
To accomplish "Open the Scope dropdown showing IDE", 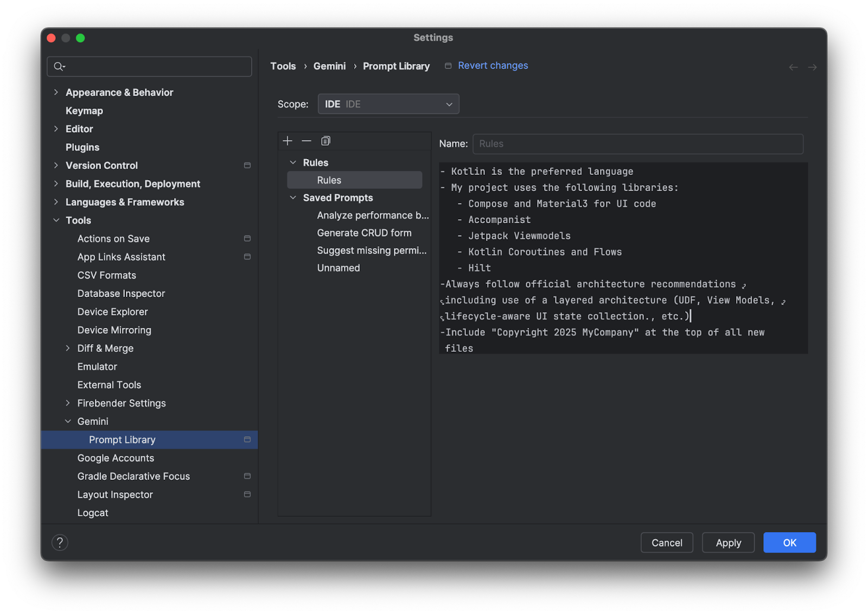I will click(388, 104).
